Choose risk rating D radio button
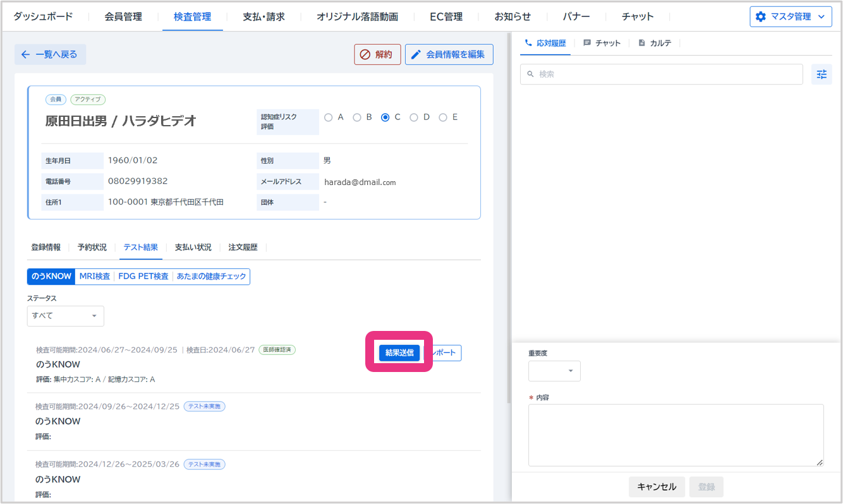 [414, 117]
